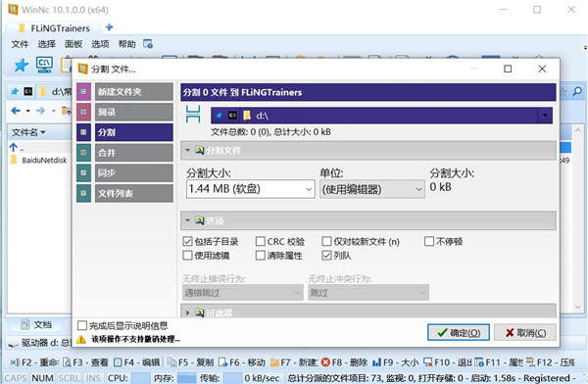Image resolution: width=588 pixels, height=384 pixels.
Task: Click the teal icon beside 合并
Action: click(x=83, y=153)
